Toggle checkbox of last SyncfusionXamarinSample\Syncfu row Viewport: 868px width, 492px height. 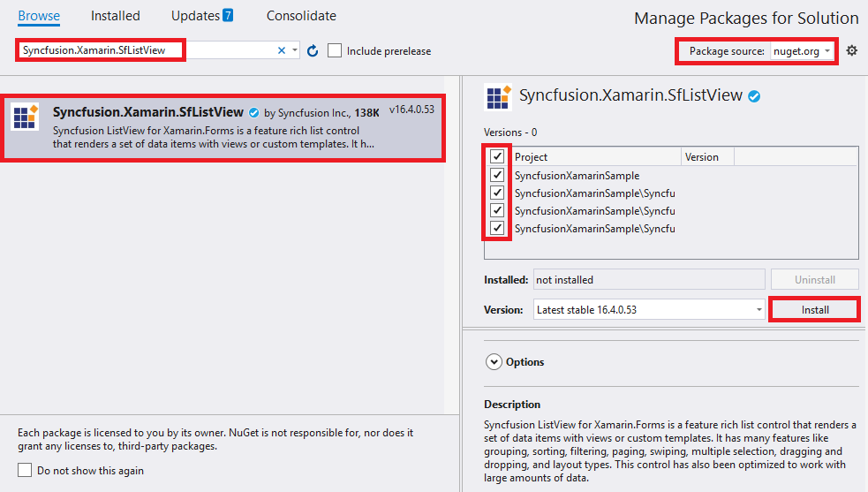pos(497,228)
